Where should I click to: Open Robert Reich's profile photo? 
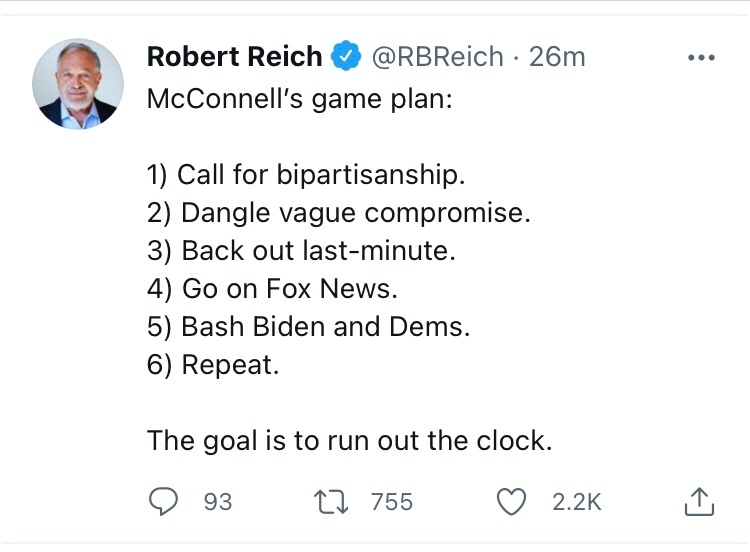click(78, 83)
